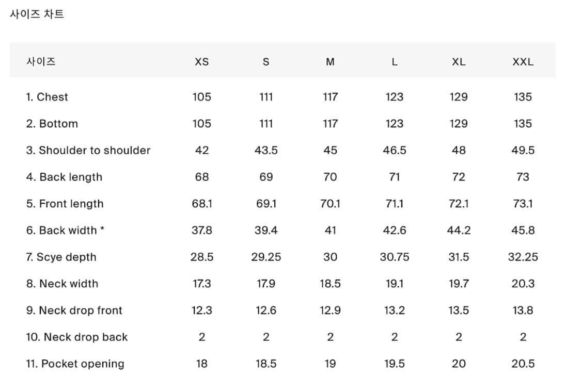Click the 사이즈 table header cell
Screen dimensions: 581x392
tap(41, 62)
